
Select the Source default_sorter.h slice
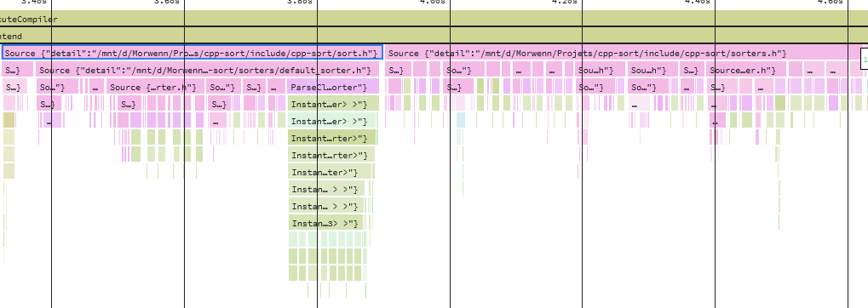pos(208,71)
